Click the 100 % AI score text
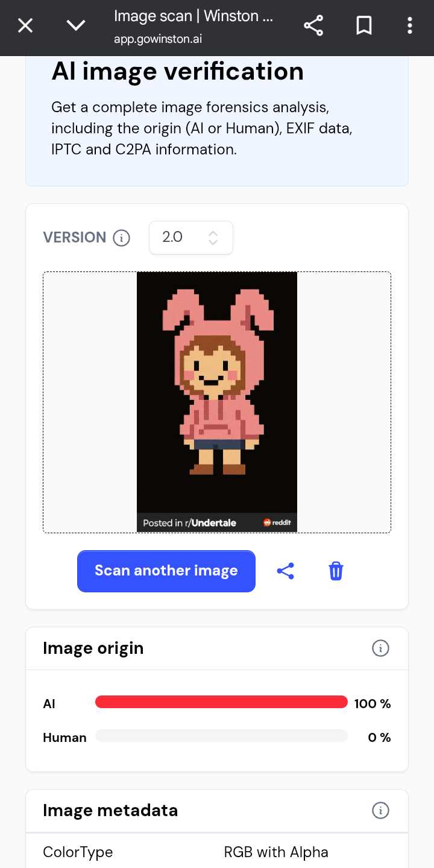Viewport: 434px width, 868px height. coord(373,703)
